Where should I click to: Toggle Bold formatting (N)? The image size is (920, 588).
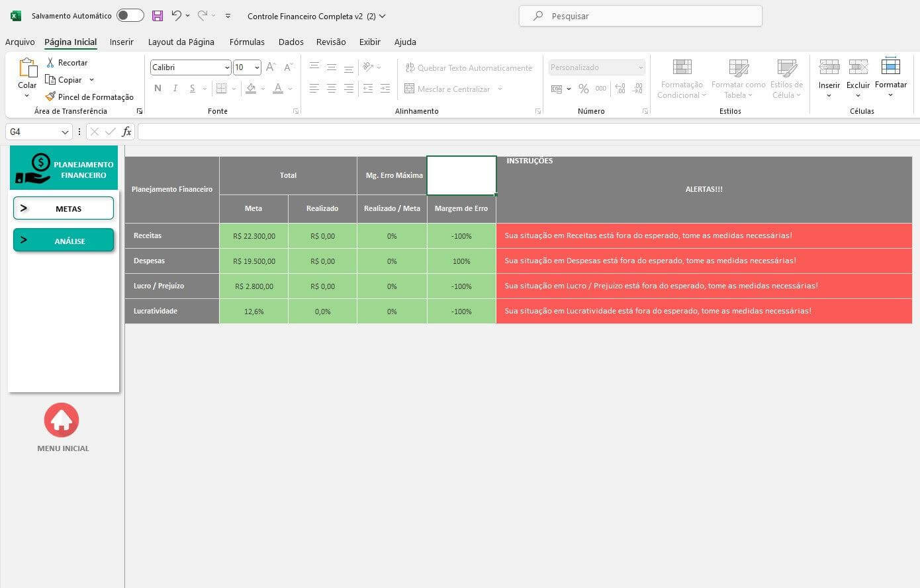tap(158, 89)
